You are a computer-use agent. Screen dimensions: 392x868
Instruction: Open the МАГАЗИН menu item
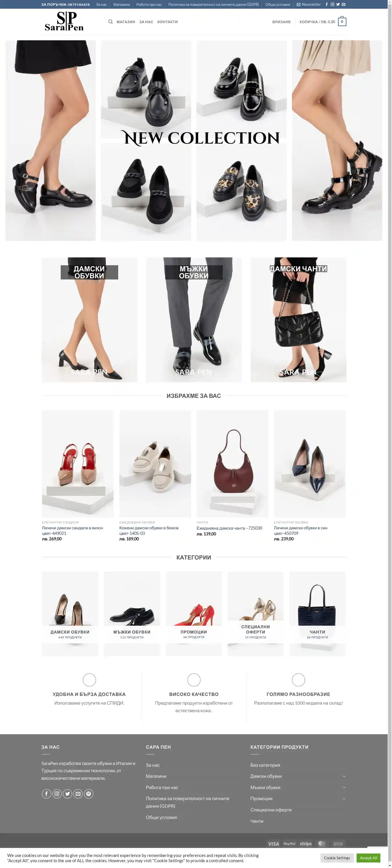(126, 22)
